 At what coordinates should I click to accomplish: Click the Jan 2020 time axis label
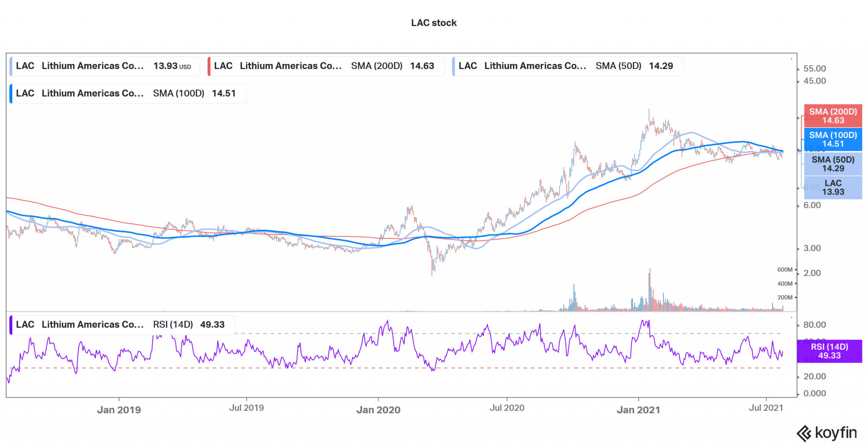[378, 410]
